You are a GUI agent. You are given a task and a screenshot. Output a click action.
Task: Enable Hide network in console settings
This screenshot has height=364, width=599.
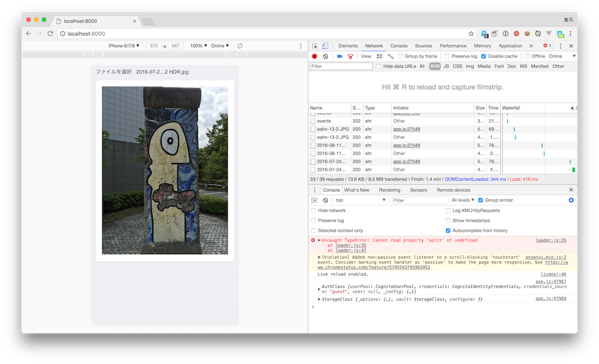coord(314,210)
